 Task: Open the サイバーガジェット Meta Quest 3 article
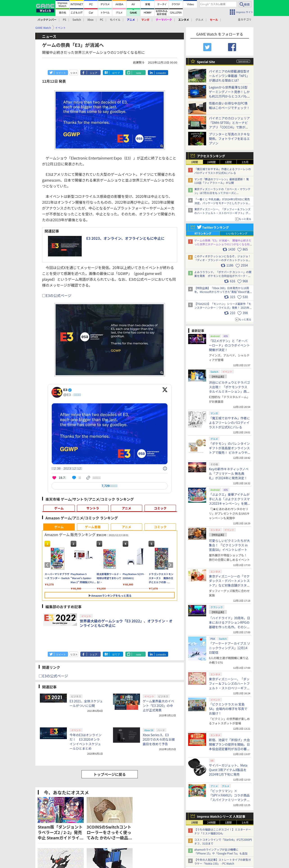point(228,770)
